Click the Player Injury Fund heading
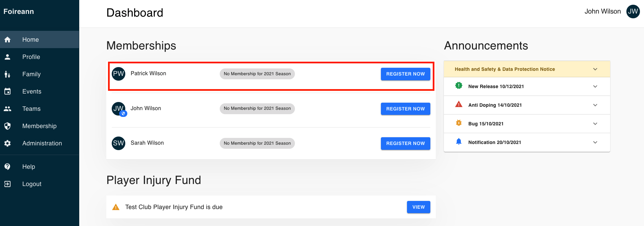 pyautogui.click(x=154, y=180)
